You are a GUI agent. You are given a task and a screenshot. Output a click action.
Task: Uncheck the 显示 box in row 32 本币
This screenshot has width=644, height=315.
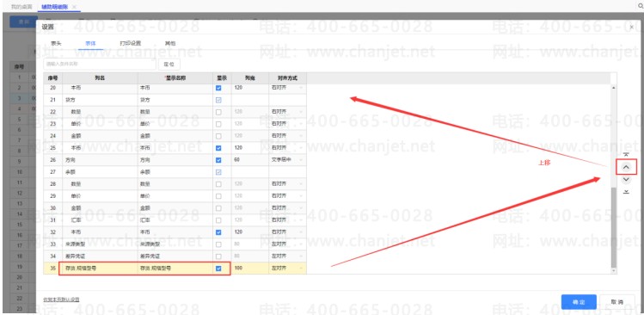pyautogui.click(x=218, y=232)
